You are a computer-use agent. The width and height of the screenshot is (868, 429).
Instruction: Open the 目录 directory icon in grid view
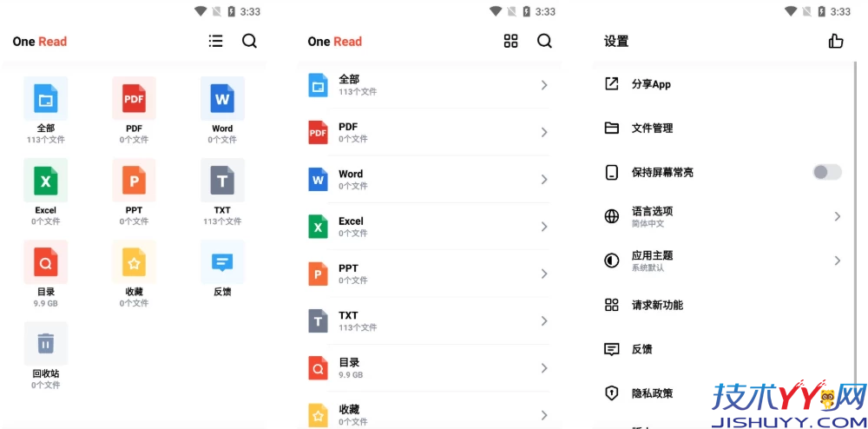click(45, 261)
